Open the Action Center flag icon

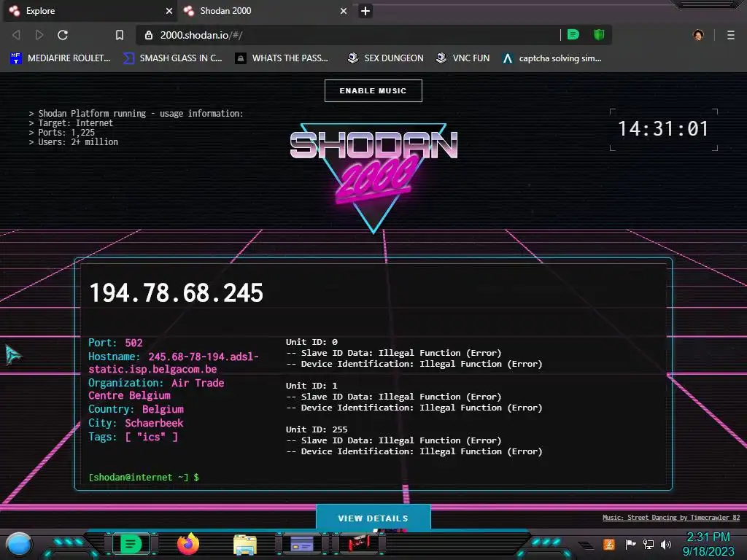[x=631, y=544]
